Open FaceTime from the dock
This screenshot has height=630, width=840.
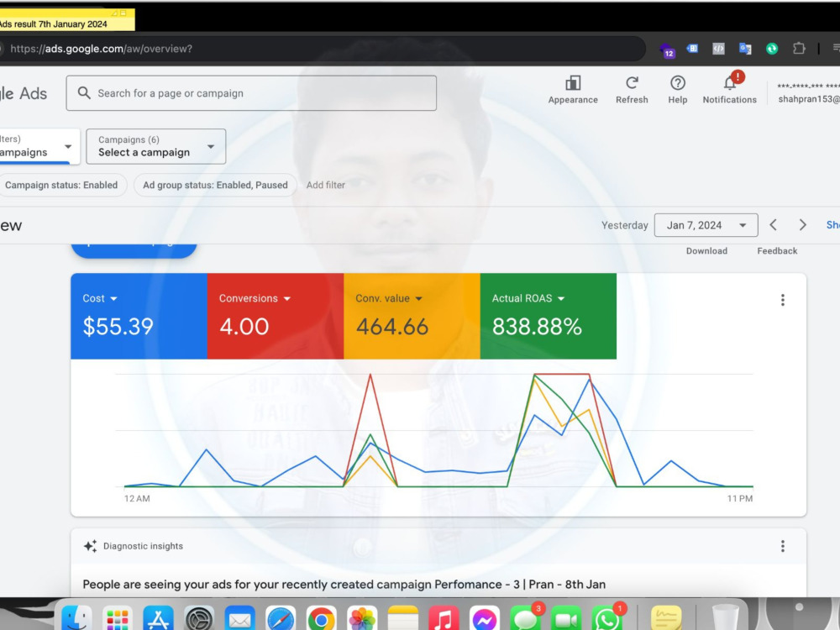tap(566, 619)
